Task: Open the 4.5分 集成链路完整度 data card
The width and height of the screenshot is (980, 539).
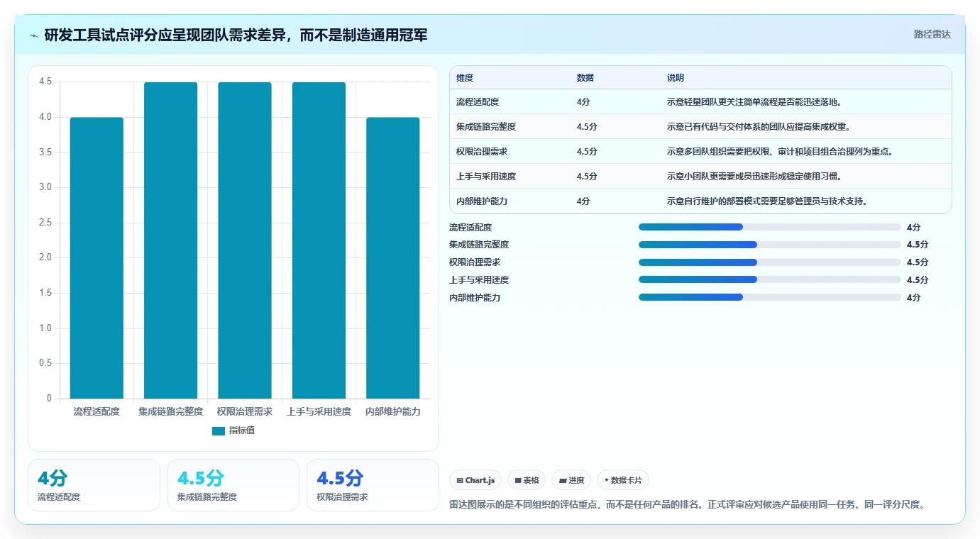Action: pyautogui.click(x=233, y=485)
